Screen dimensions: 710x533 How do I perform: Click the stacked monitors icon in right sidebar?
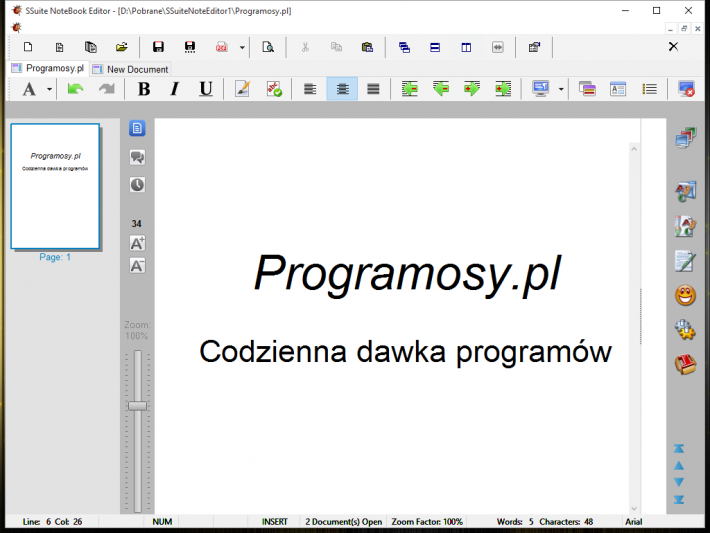tap(686, 138)
